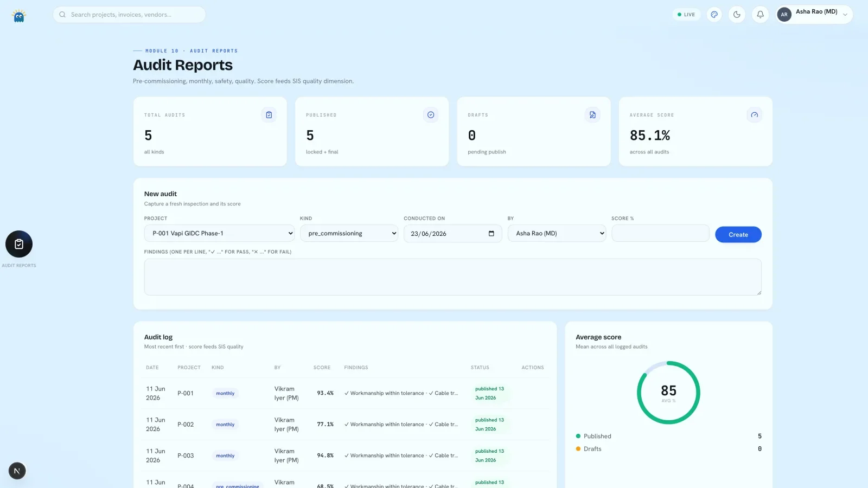
Task: Click the Conducted On date field
Action: pos(453,234)
